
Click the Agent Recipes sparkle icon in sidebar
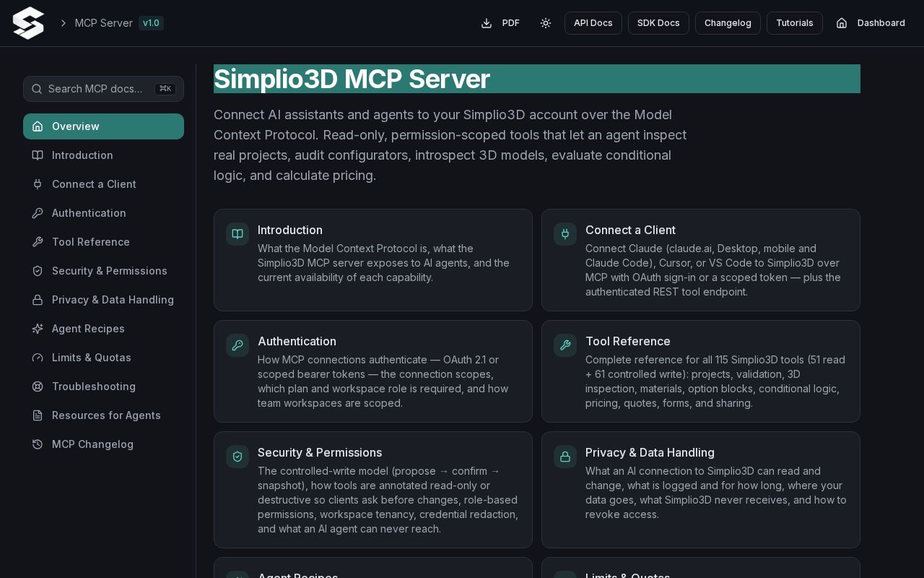pyautogui.click(x=38, y=329)
